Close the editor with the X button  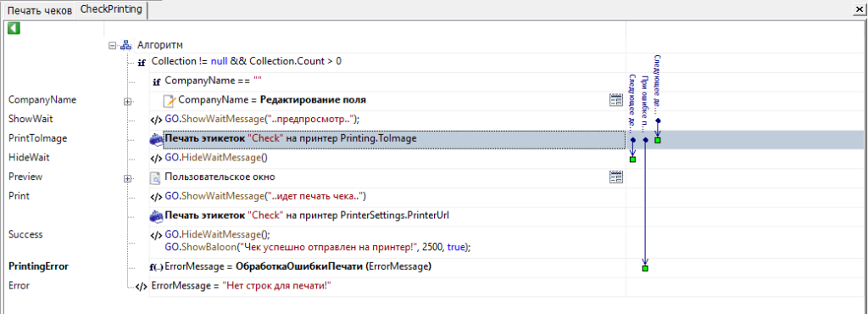pyautogui.click(x=859, y=10)
